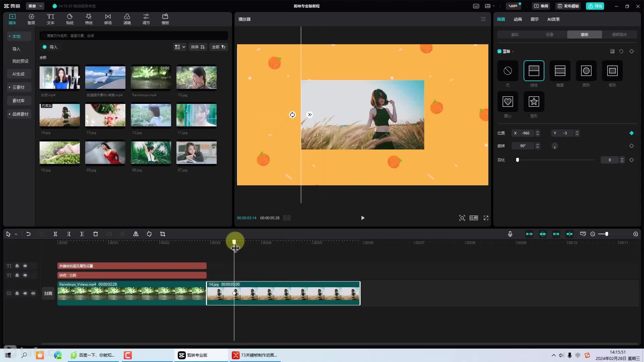The image size is (644, 362).
Task: Open the 转场 (Transitions) panel
Action: coord(108,19)
